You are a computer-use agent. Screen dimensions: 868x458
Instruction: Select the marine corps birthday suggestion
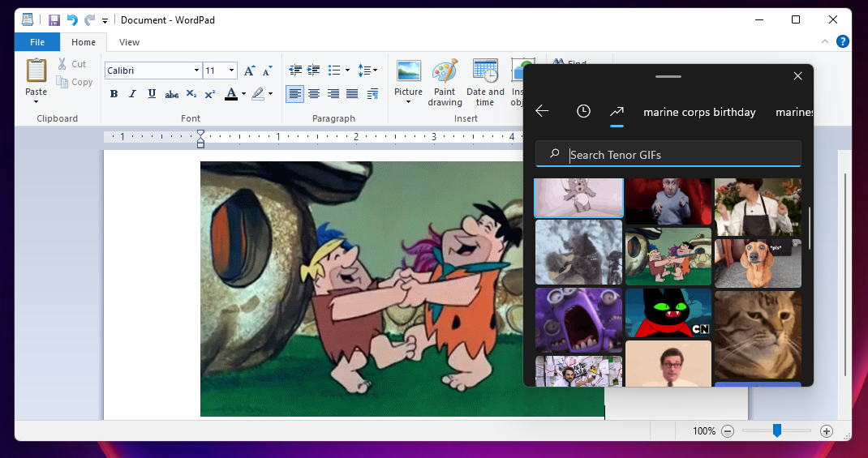click(699, 113)
